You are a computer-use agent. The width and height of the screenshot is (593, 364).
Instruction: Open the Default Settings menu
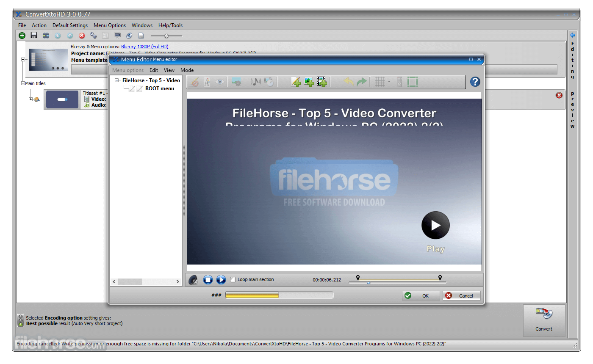(x=70, y=25)
